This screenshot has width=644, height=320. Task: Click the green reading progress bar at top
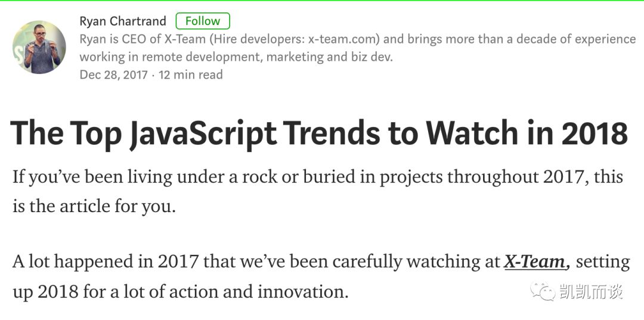(x=322, y=1)
